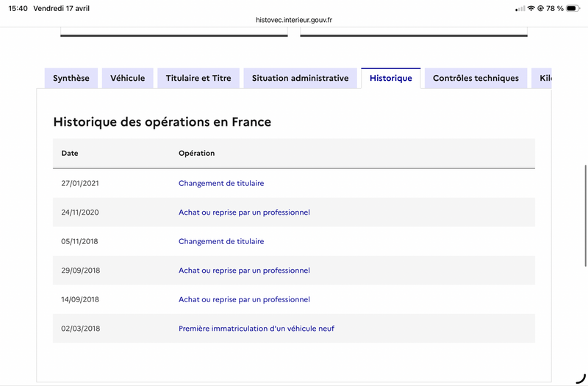The height and width of the screenshot is (386, 588).
Task: Click Première immatriculation d'un véhicule neuf
Action: (x=257, y=329)
